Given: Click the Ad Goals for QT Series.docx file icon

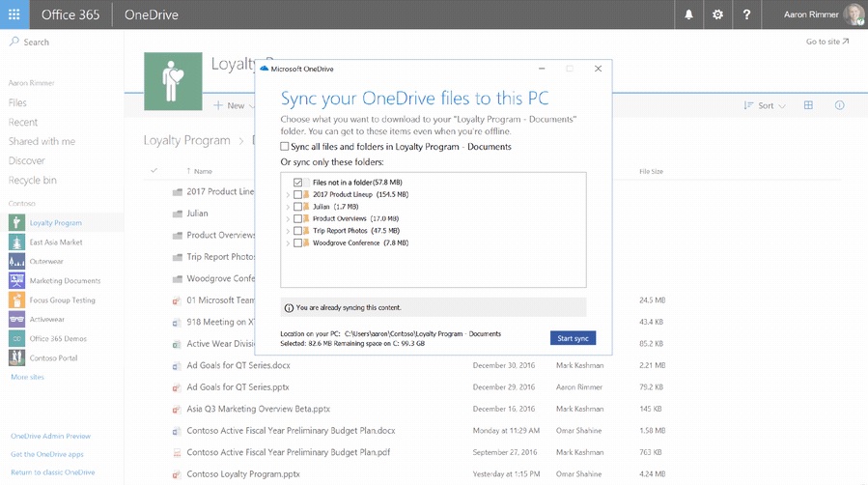Looking at the screenshot, I should (x=177, y=366).
